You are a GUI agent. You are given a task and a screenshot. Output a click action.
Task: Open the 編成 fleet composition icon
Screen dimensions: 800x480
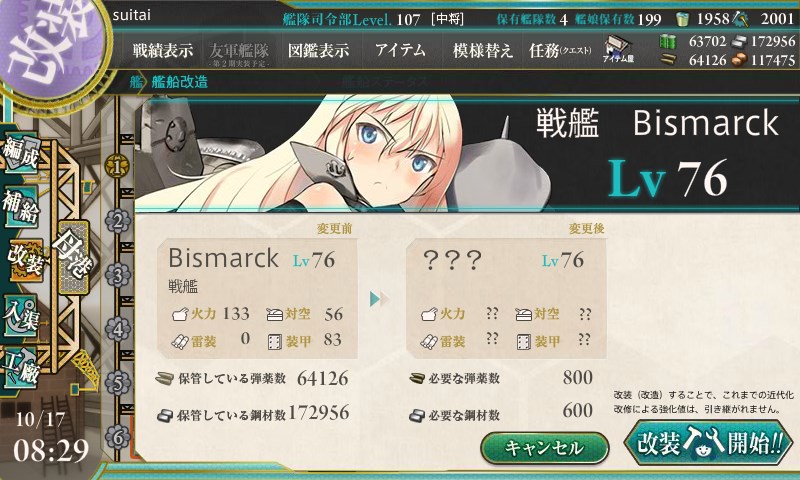pyautogui.click(x=20, y=153)
